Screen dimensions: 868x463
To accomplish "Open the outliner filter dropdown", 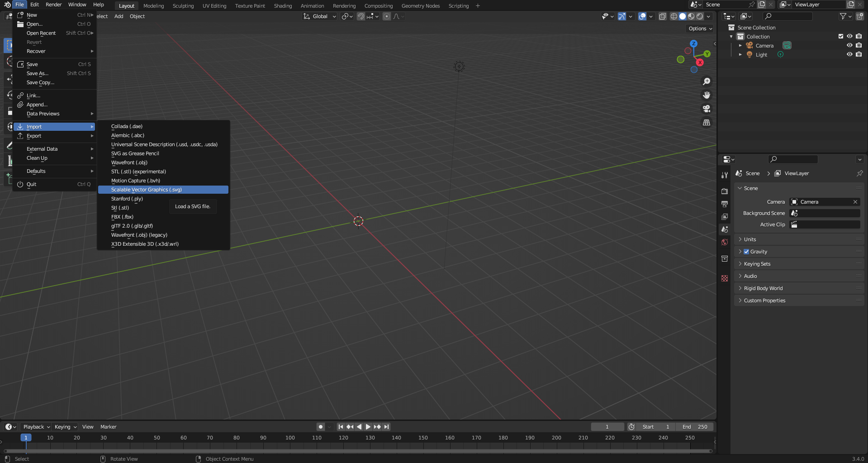I will (845, 16).
